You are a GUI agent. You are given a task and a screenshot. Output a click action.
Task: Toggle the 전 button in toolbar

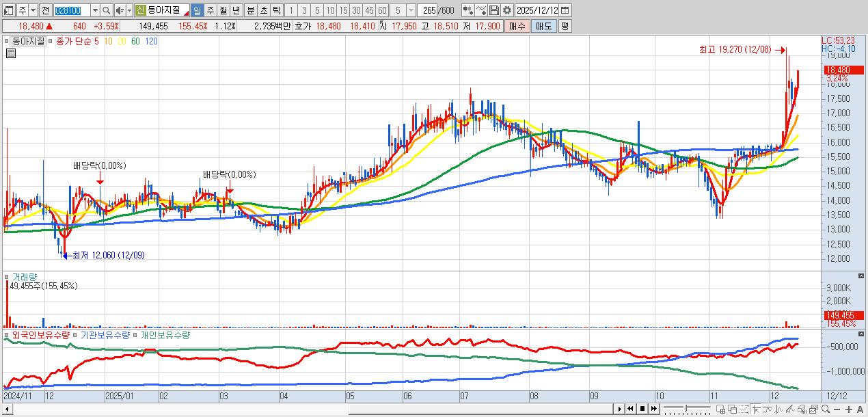46,10
